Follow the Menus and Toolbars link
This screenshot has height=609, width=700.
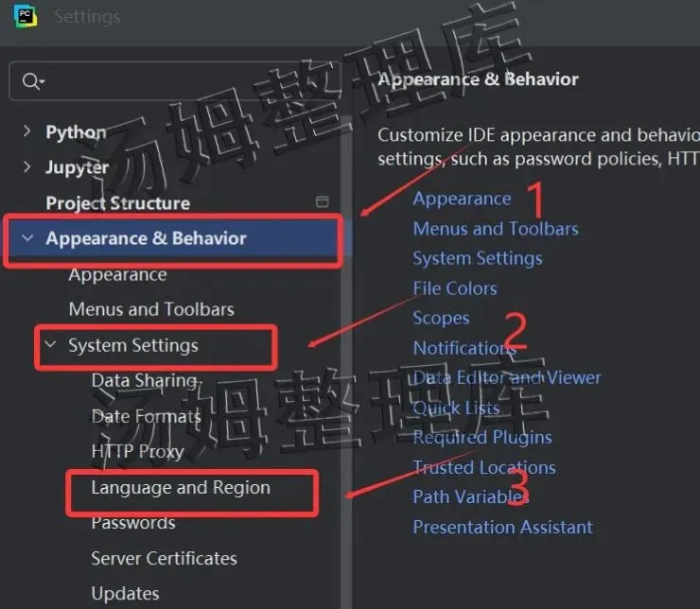496,229
